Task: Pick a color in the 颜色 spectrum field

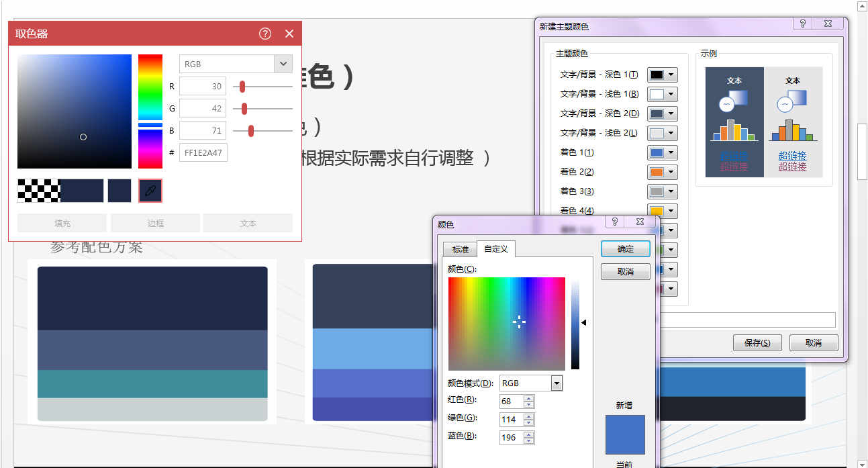Action: point(507,324)
